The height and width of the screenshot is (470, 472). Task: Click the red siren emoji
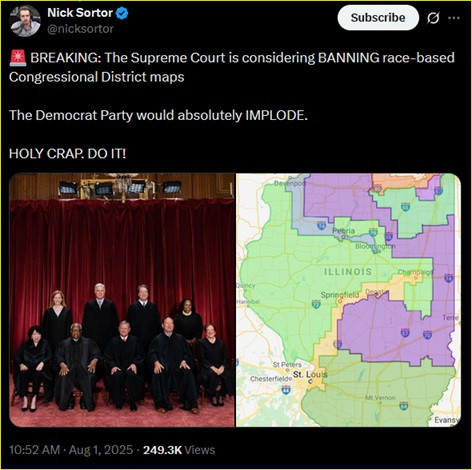[x=18, y=58]
